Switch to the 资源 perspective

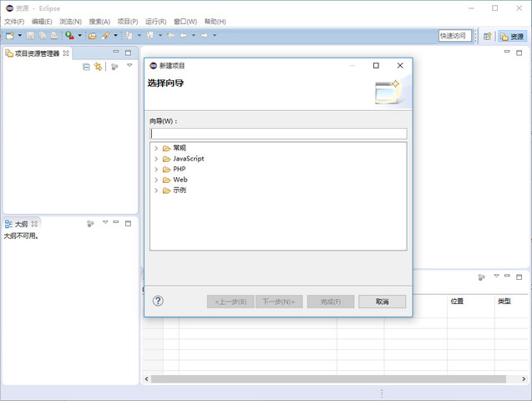tap(512, 36)
